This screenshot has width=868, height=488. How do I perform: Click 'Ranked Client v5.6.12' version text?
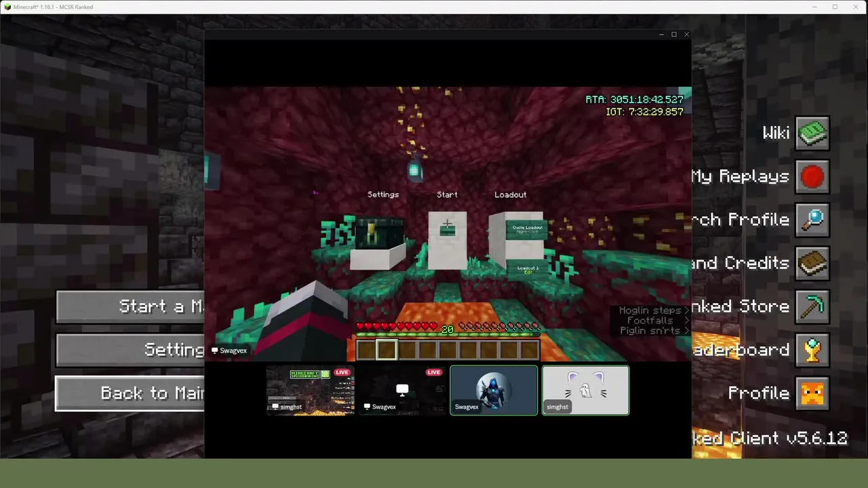[770, 438]
